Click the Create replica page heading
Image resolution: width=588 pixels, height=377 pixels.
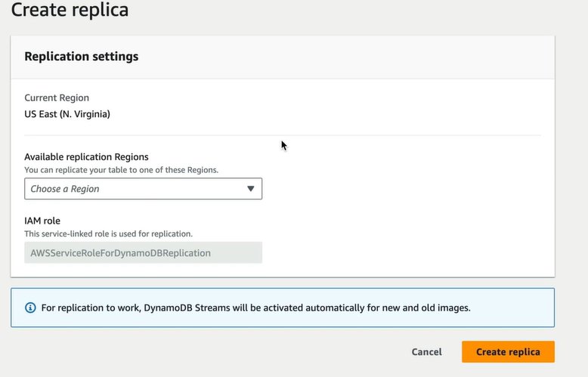pos(70,9)
